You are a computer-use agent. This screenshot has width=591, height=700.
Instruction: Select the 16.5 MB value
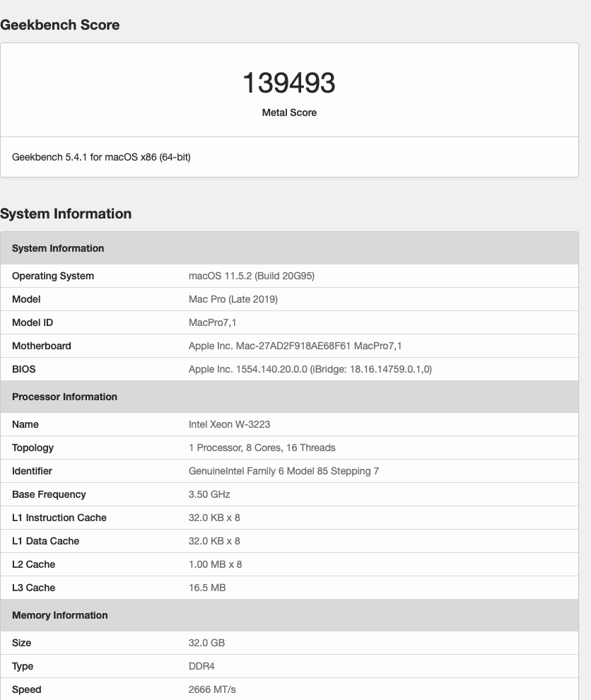click(207, 588)
